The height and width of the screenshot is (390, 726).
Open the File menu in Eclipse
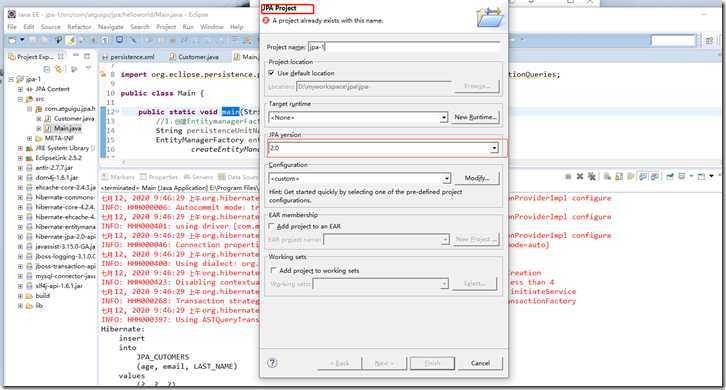click(x=12, y=27)
